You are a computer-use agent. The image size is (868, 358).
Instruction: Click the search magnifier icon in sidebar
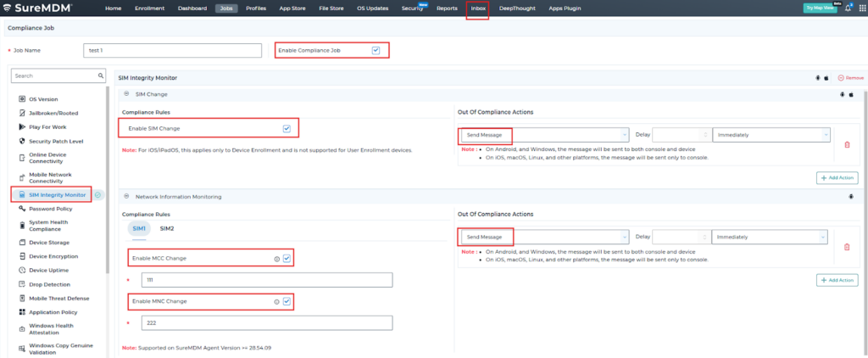[100, 76]
